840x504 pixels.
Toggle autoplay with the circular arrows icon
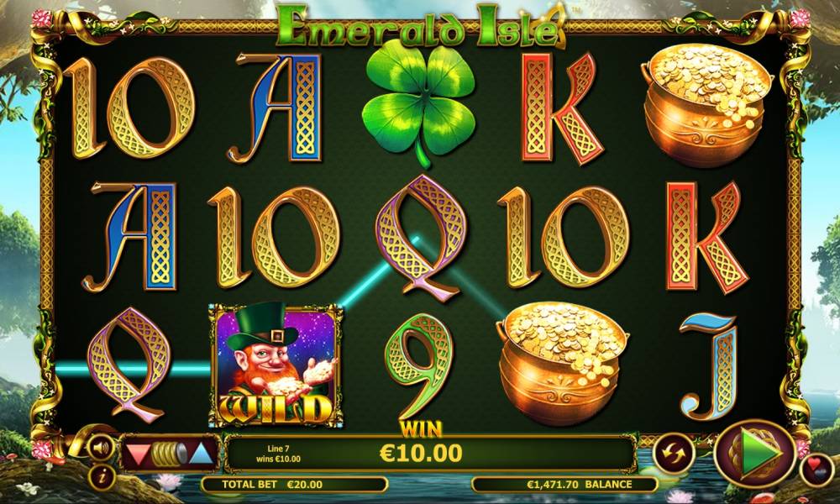674,454
